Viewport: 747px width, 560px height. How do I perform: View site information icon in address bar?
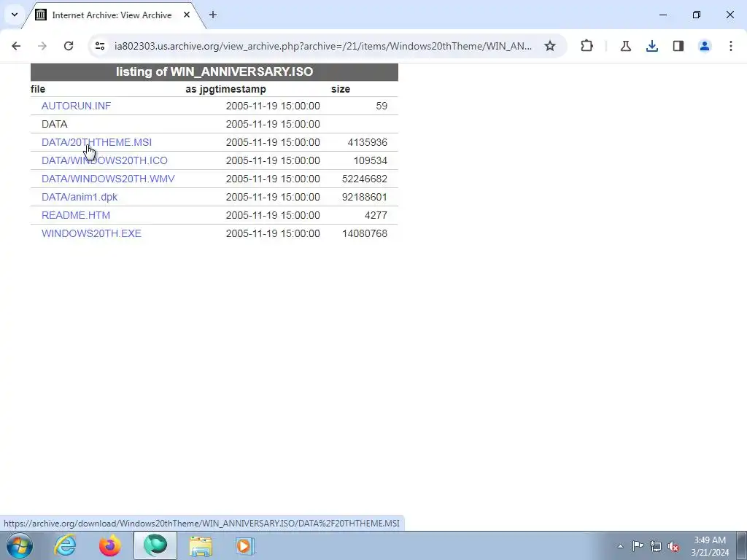99,46
